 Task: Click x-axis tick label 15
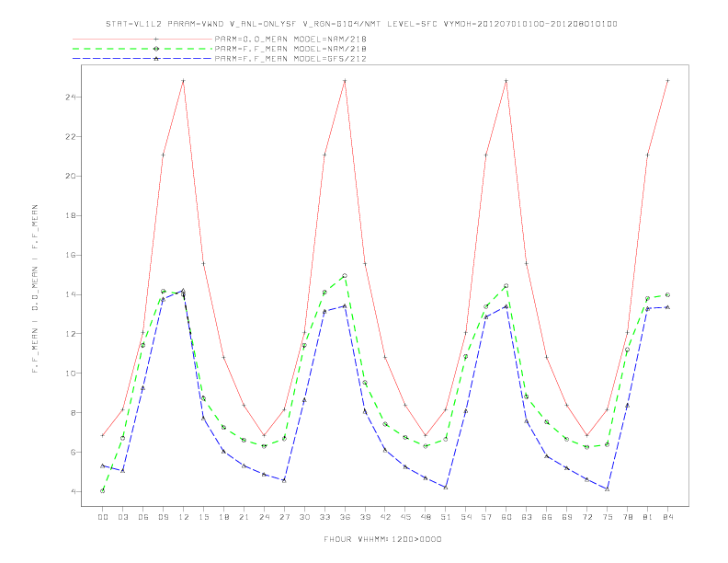coord(203,517)
